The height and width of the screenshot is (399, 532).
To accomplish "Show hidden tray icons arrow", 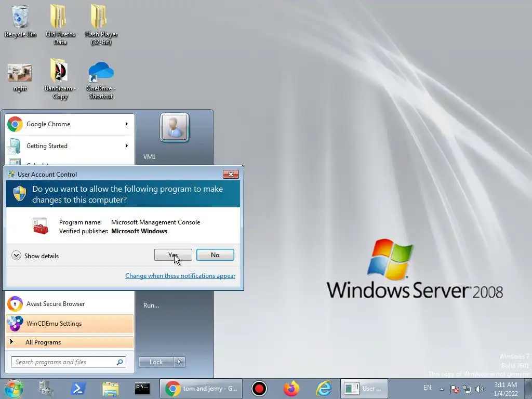I will 442,389.
